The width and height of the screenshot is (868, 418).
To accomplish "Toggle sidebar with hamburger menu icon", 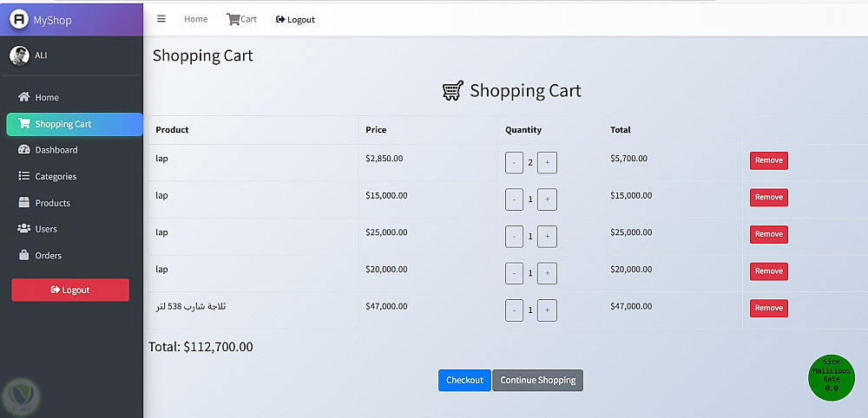I will click(161, 19).
